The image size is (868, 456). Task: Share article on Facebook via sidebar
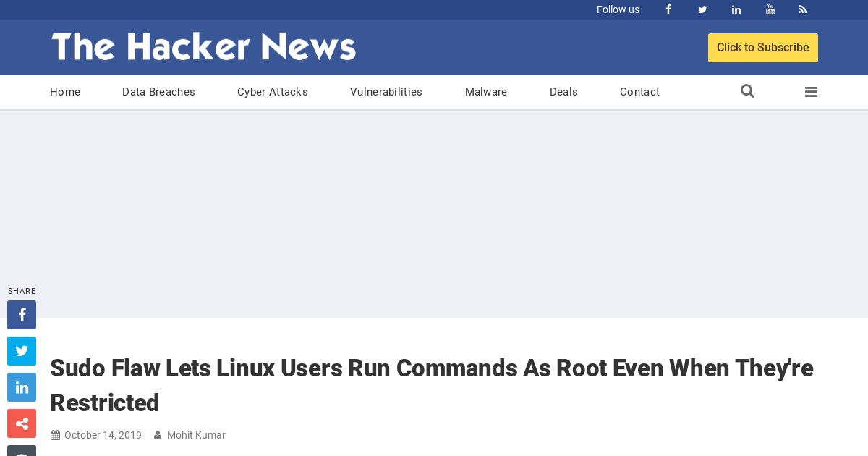22,315
